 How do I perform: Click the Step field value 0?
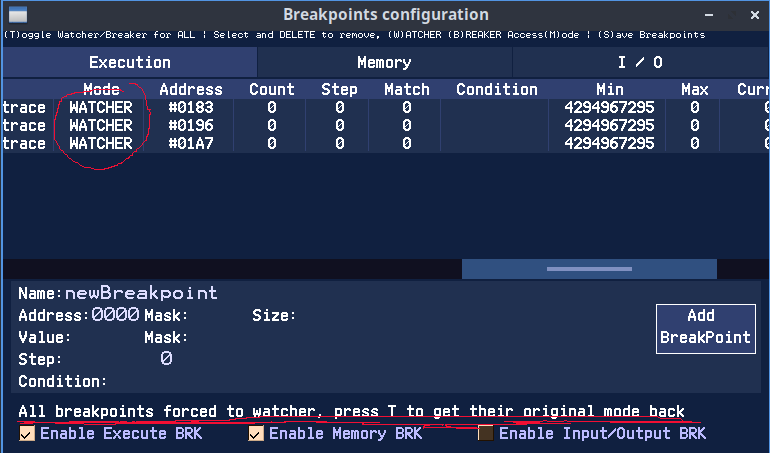(x=166, y=358)
